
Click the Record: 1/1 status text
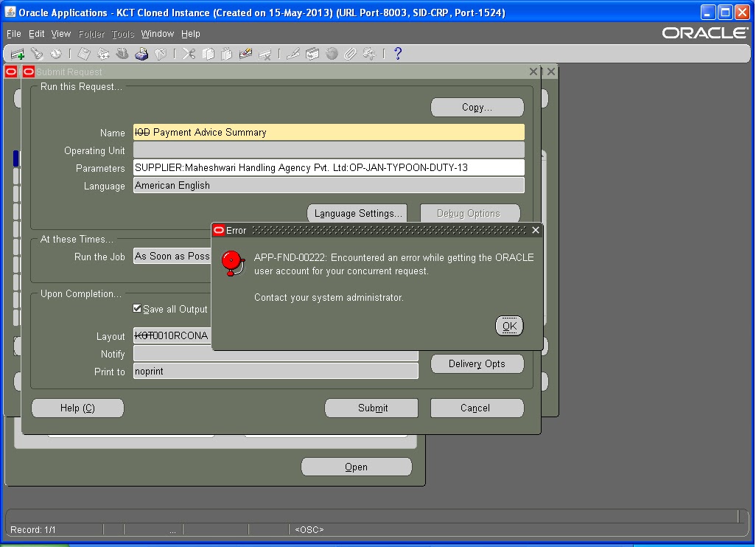coord(32,529)
